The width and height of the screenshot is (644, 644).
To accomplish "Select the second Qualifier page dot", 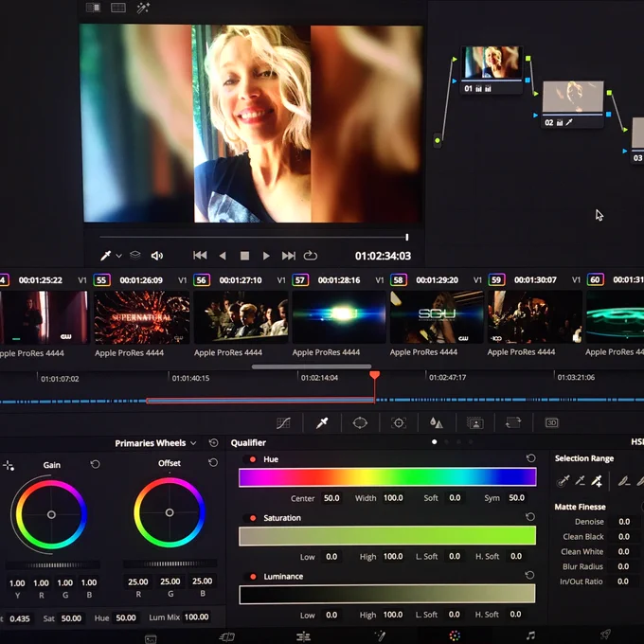I will 446,442.
